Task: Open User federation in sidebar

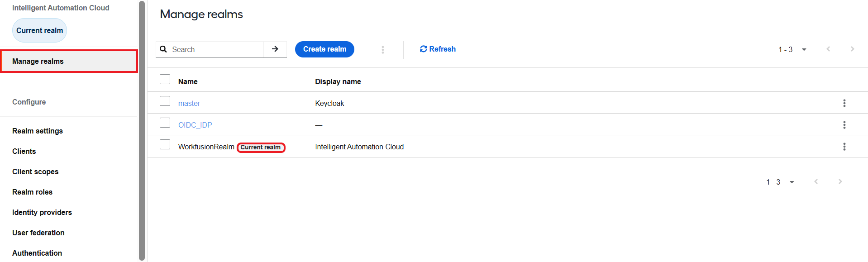Action: 38,233
